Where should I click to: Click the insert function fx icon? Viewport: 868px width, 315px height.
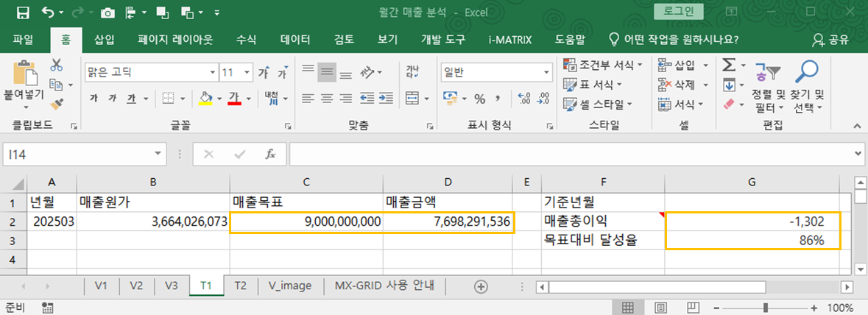pos(270,154)
